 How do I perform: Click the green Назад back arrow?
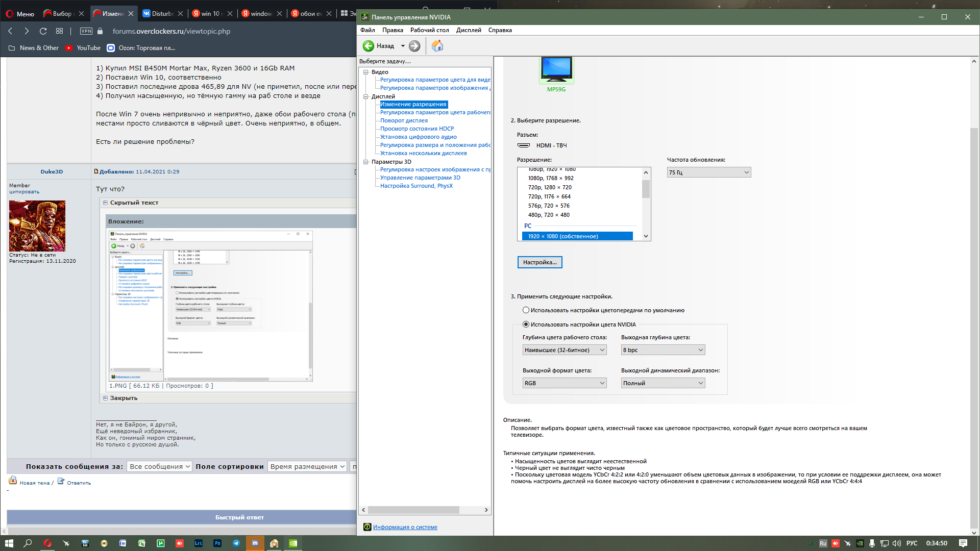coord(369,46)
